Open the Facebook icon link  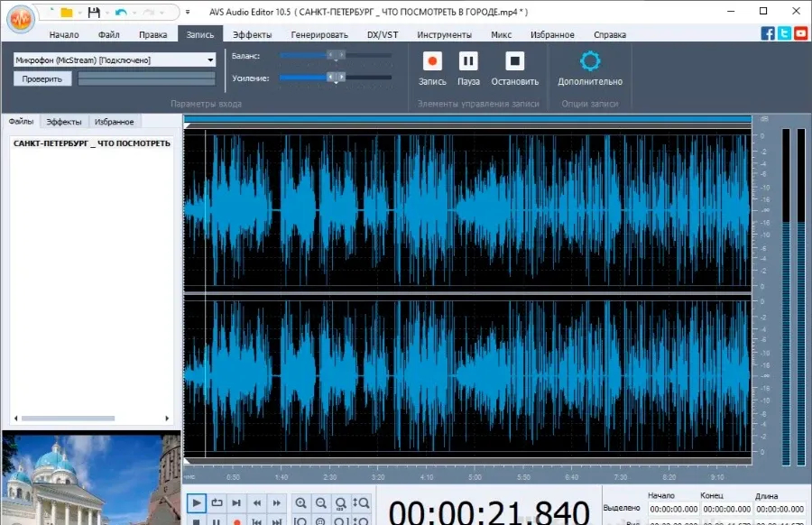point(768,33)
